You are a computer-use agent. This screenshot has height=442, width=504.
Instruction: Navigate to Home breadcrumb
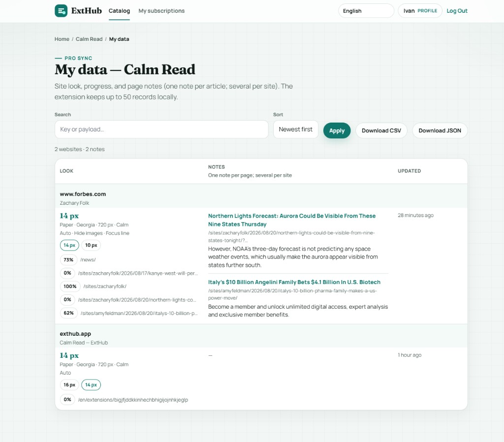click(62, 39)
